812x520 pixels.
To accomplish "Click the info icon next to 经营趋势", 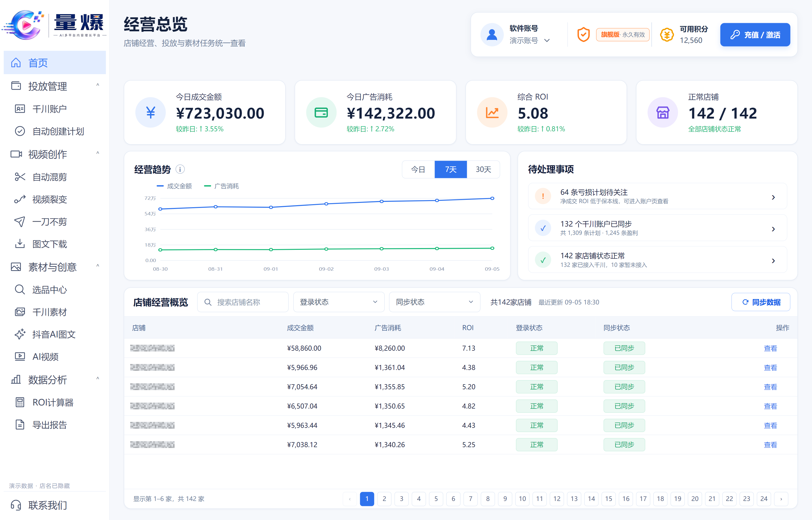I will [x=180, y=169].
